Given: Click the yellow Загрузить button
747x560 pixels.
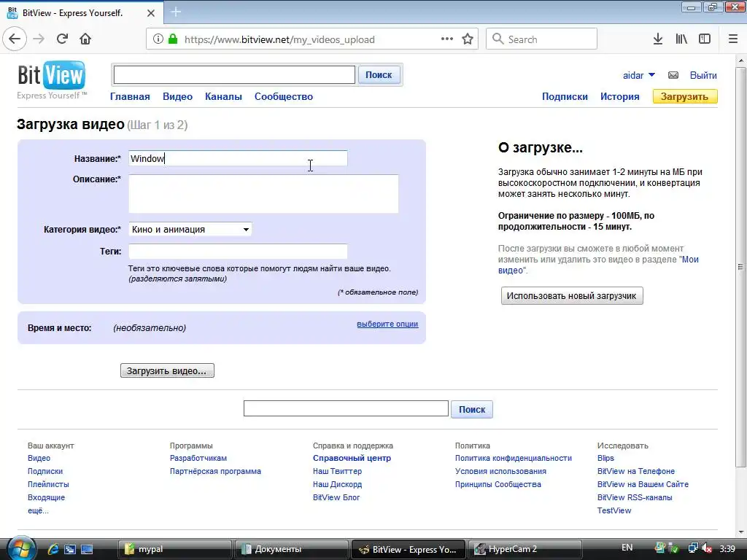Looking at the screenshot, I should point(685,97).
